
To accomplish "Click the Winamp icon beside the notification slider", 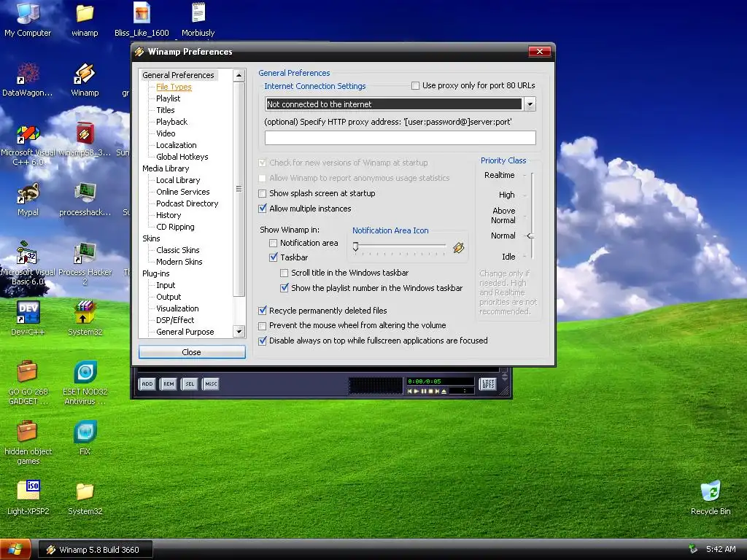I will (x=458, y=248).
